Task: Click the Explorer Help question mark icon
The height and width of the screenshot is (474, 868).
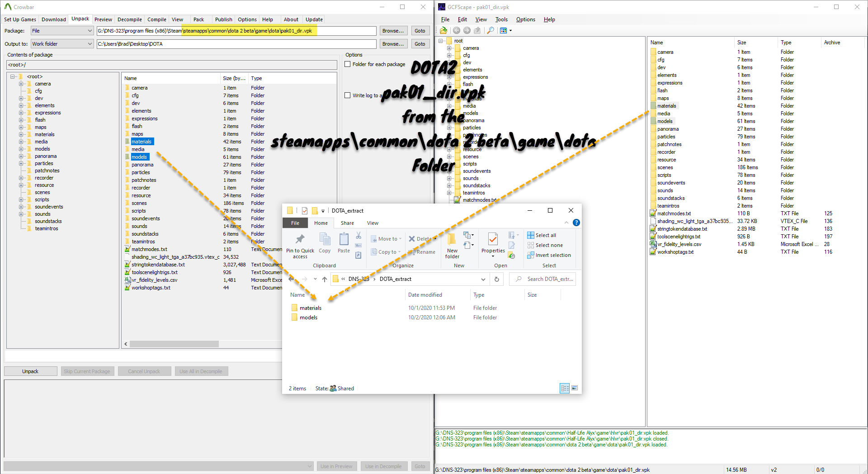Action: coord(576,223)
